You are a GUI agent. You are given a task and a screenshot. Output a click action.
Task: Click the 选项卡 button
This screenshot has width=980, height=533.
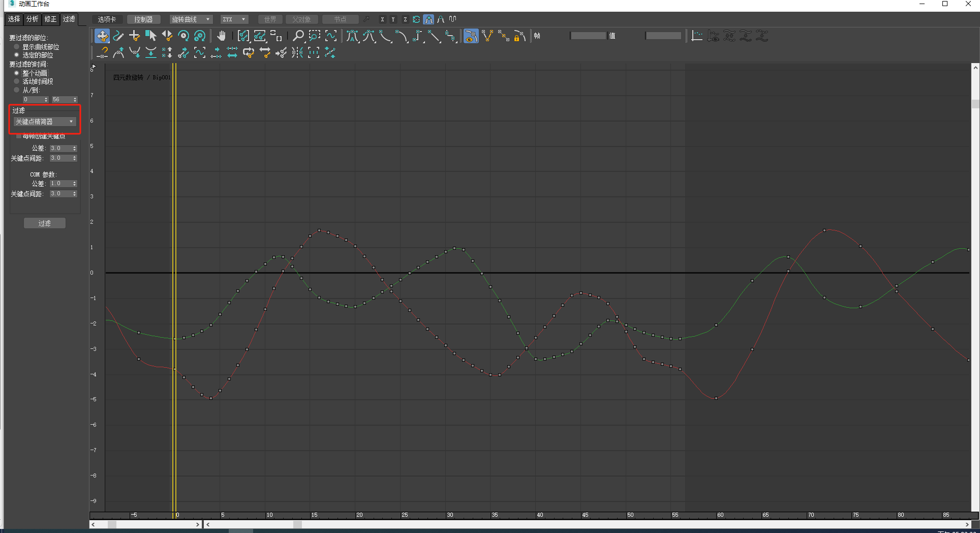pos(107,19)
